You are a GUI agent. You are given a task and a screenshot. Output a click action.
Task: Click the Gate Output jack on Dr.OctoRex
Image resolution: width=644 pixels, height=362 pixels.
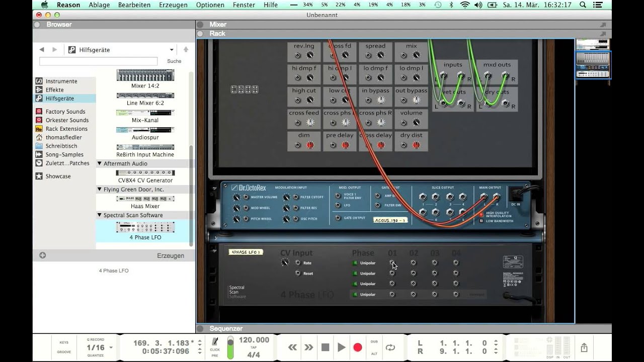coord(338,218)
